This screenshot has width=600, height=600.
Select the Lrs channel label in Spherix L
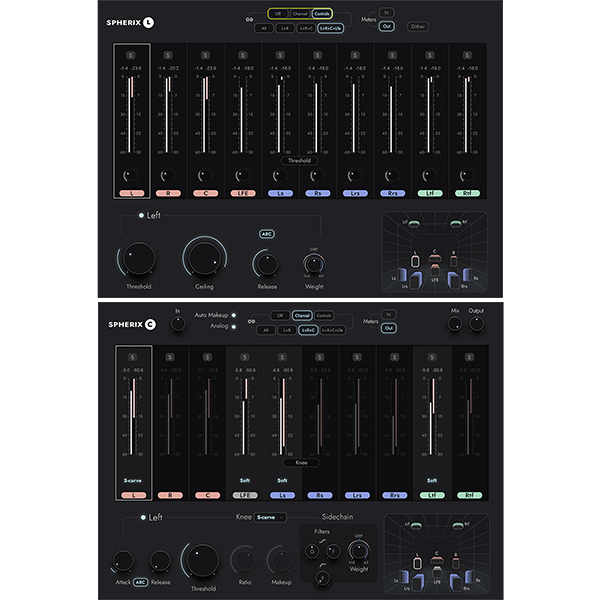click(x=355, y=194)
